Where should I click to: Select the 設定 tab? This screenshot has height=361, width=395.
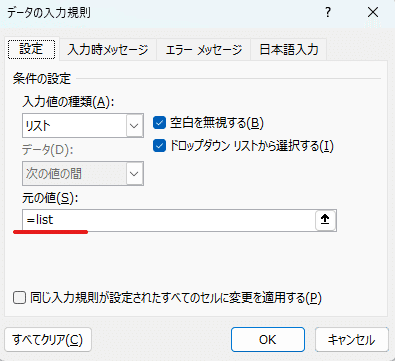pos(31,49)
